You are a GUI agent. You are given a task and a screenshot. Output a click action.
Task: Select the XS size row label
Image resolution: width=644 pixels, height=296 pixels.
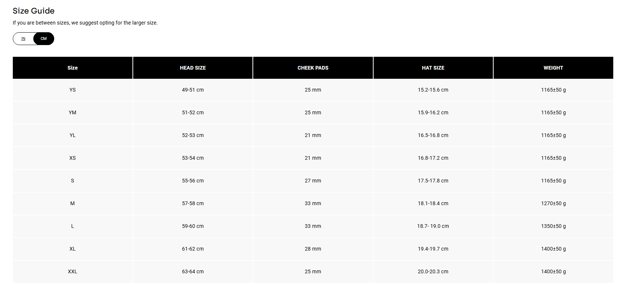coord(72,158)
